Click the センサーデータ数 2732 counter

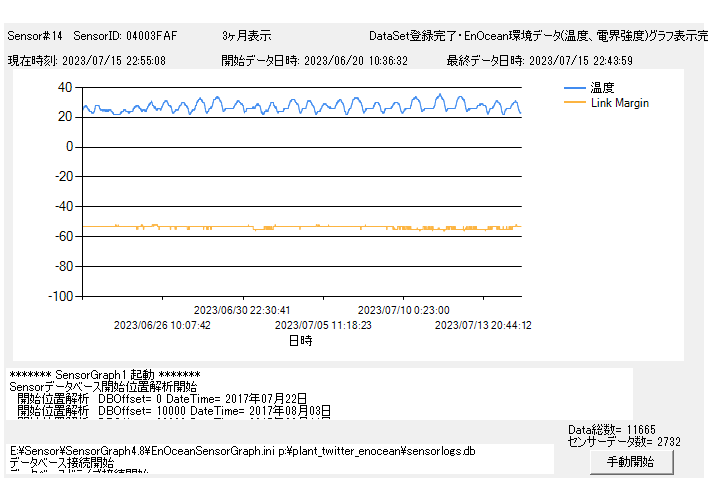624,441
